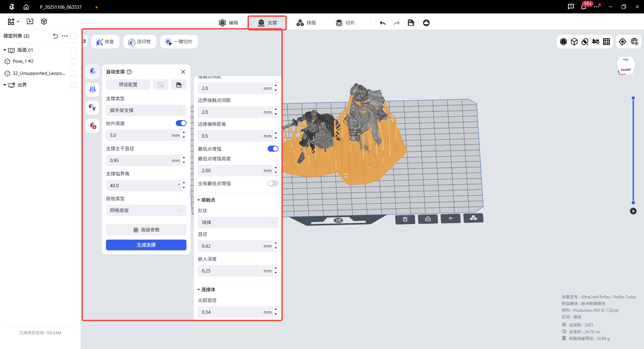This screenshot has width=644, height=349.
Task: Check the 模型列表 select-all checkbox
Action: point(73,36)
